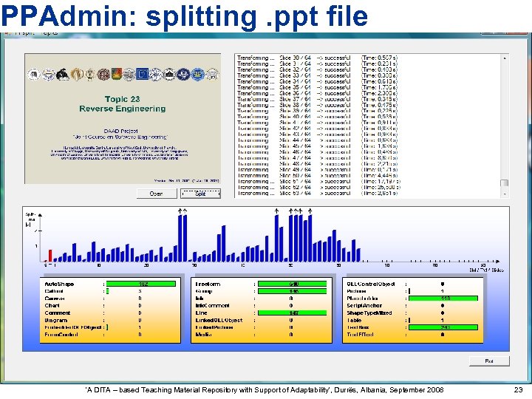
Task: Click the Split button
Action: pos(200,194)
